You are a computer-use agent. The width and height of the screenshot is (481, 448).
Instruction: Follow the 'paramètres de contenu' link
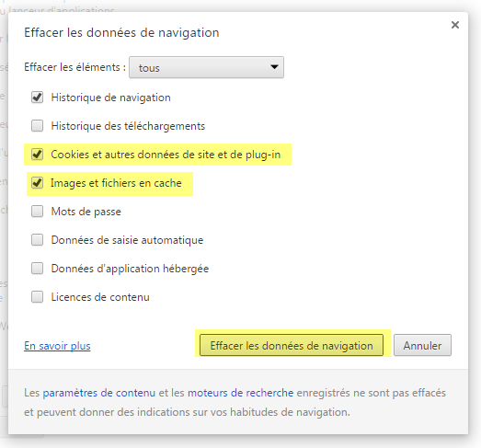click(99, 393)
